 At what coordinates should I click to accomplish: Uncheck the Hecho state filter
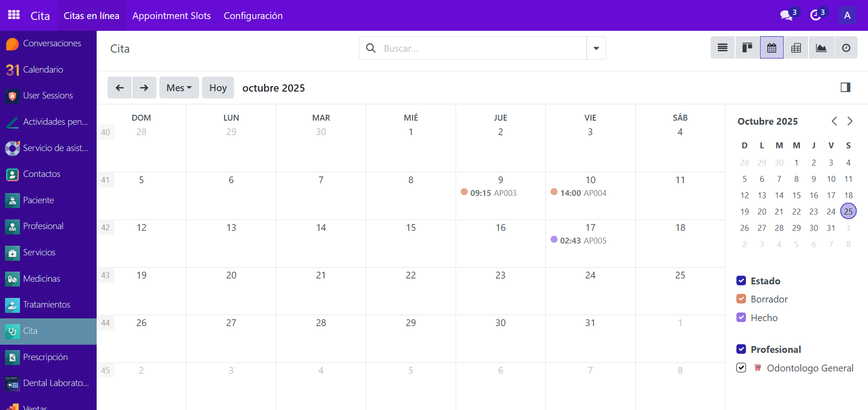741,317
